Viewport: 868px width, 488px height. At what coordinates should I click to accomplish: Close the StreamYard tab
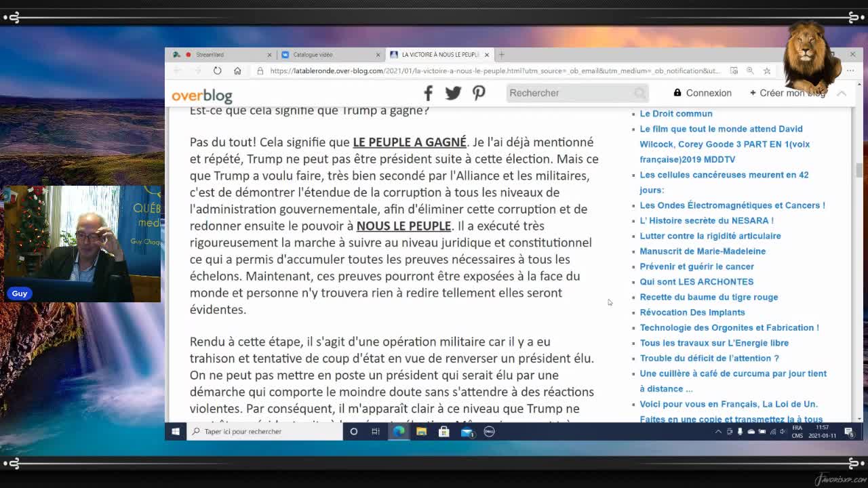click(x=269, y=54)
